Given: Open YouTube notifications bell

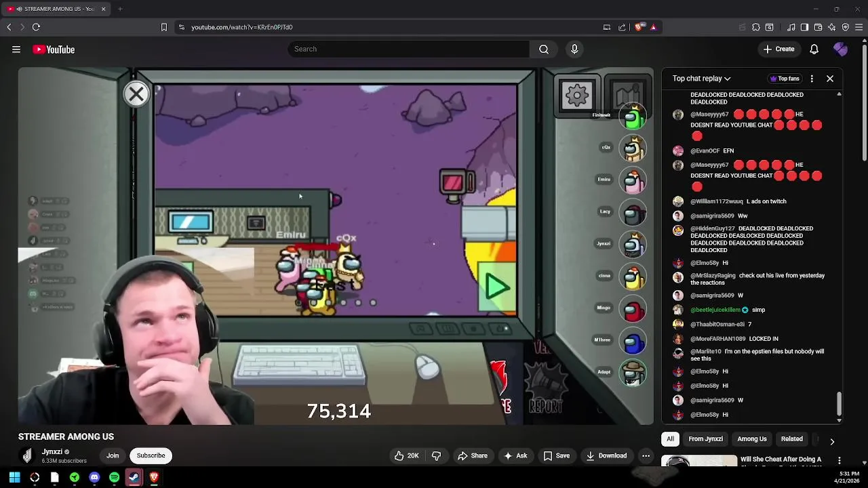Looking at the screenshot, I should (x=814, y=49).
